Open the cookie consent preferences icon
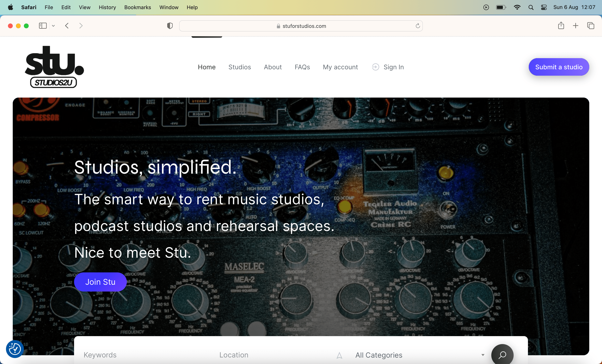The image size is (602, 364). click(15, 349)
